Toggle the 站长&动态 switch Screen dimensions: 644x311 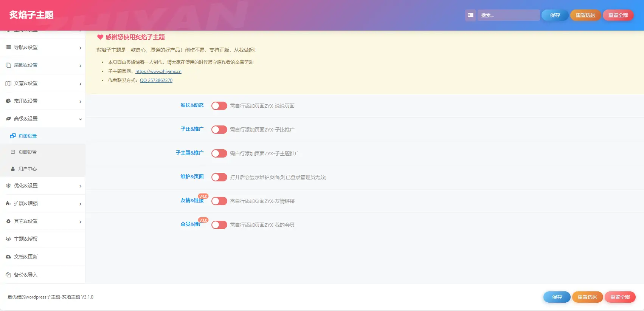[219, 106]
